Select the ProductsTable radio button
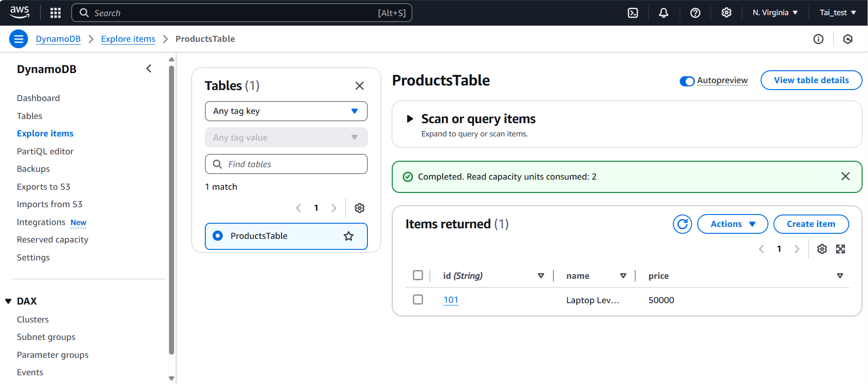The height and width of the screenshot is (384, 868). pyautogui.click(x=218, y=236)
